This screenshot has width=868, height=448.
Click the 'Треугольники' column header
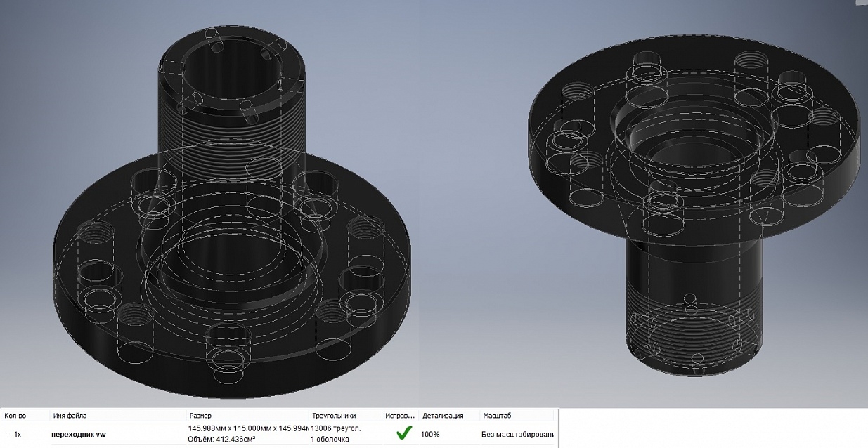(x=346, y=416)
